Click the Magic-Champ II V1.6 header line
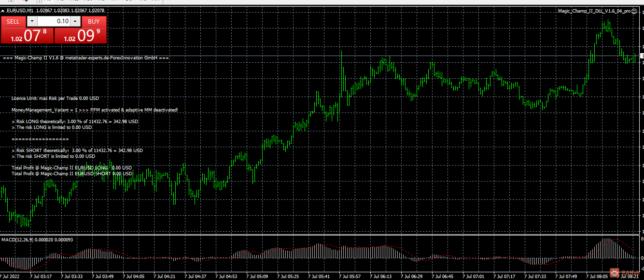The image size is (644, 280). point(86,58)
